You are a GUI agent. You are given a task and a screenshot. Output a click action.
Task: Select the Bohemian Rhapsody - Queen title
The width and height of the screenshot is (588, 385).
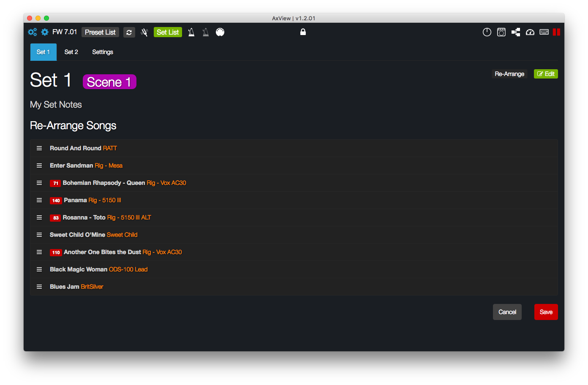(104, 183)
